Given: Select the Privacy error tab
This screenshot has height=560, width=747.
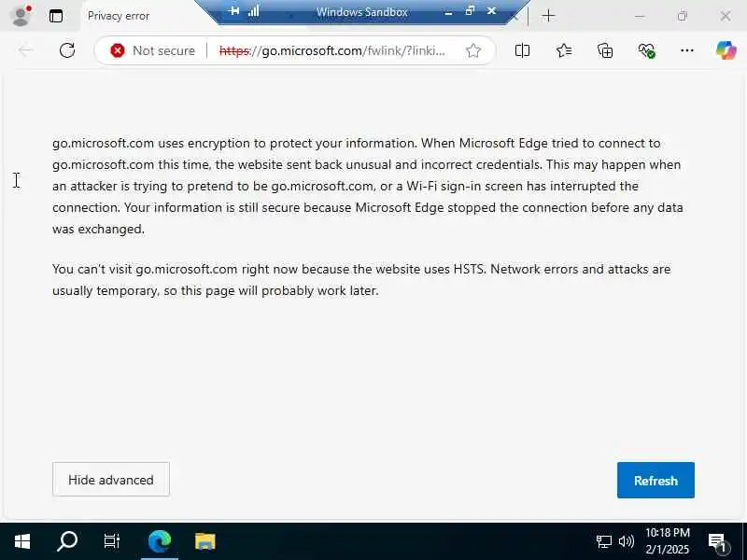Looking at the screenshot, I should (119, 16).
